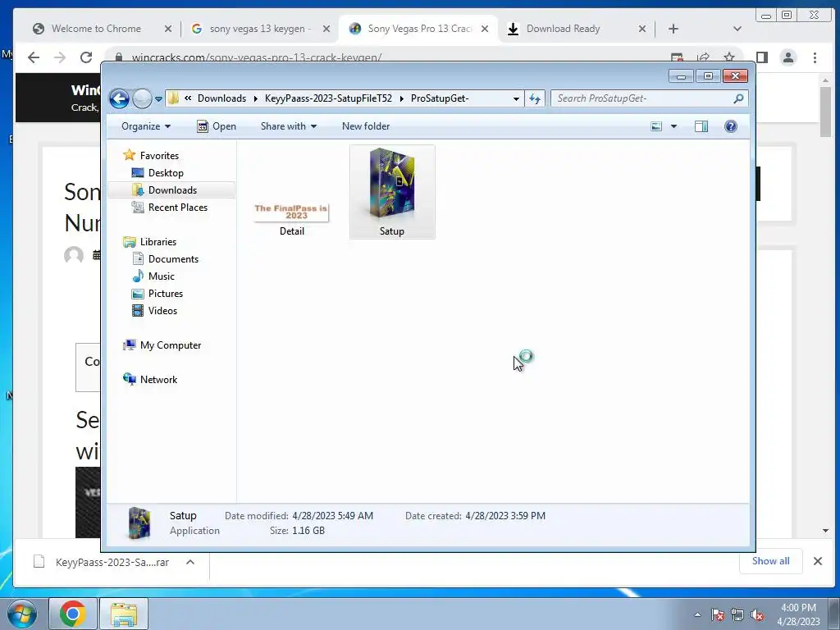The image size is (840, 630).
Task: Switch to the sony vegas 13 keygen tab
Action: coord(260,29)
